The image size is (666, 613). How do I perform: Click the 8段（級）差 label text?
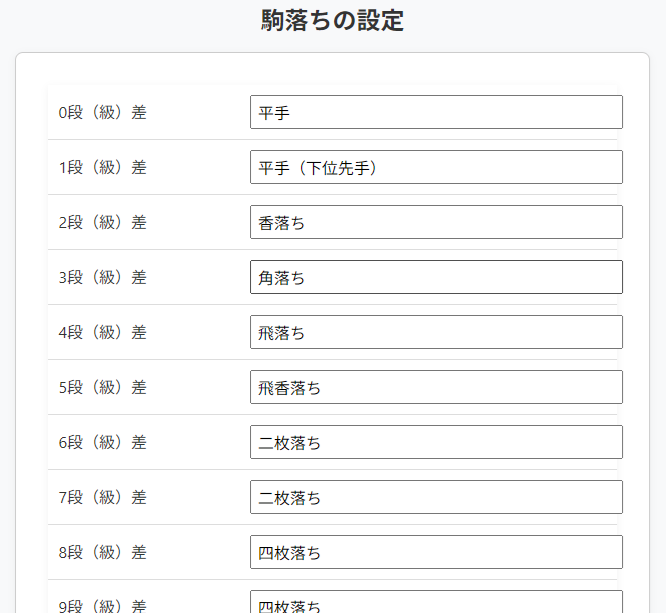click(102, 553)
